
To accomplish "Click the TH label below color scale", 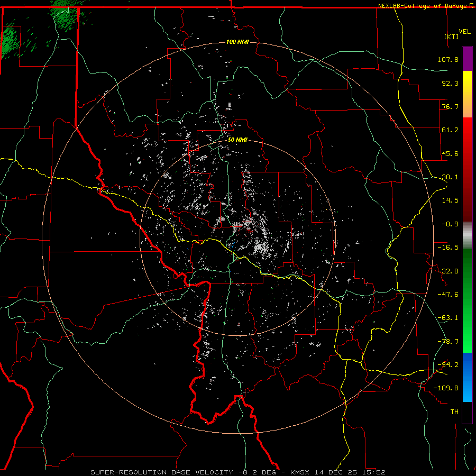I will [x=454, y=412].
